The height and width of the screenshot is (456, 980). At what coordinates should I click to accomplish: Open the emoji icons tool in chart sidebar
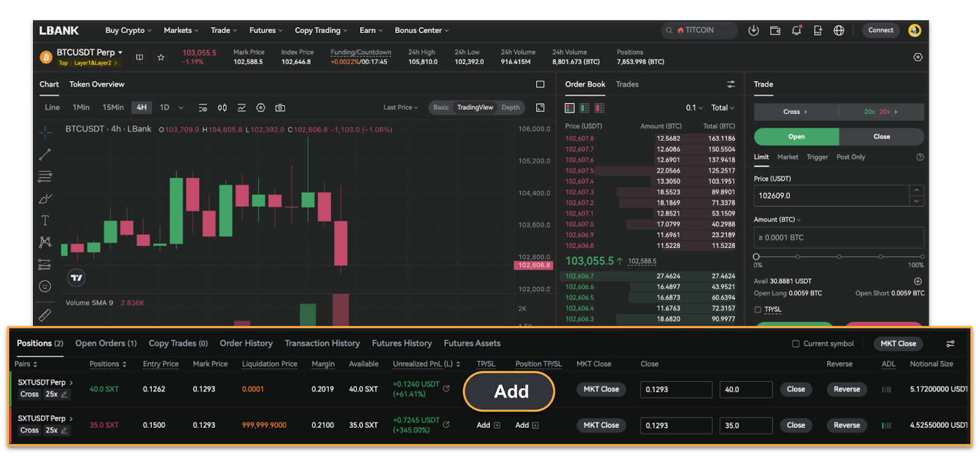click(45, 286)
